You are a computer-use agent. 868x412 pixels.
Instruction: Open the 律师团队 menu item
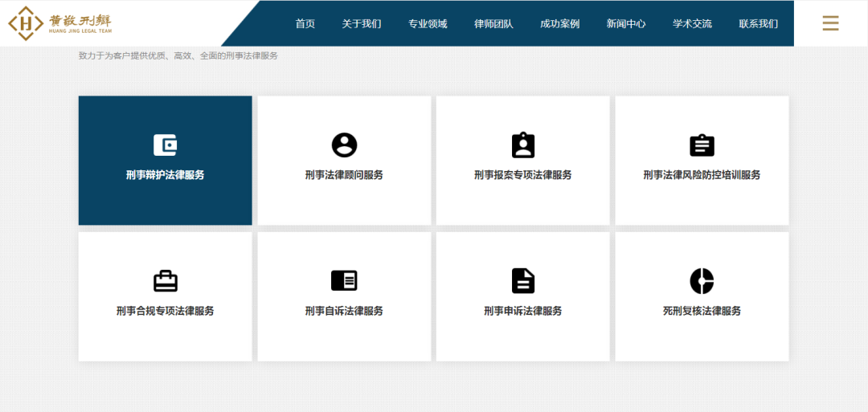(493, 24)
